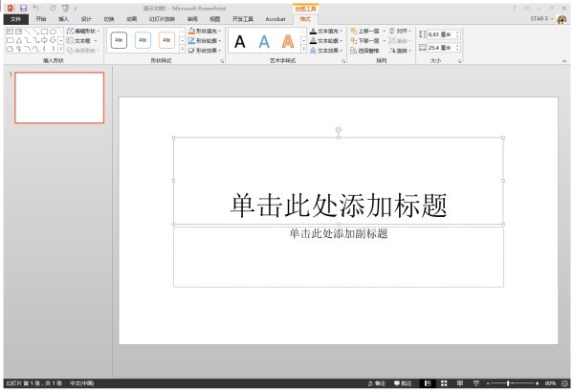
Task: Switch to the 幻灯片放映 slide show tab
Action: click(162, 18)
